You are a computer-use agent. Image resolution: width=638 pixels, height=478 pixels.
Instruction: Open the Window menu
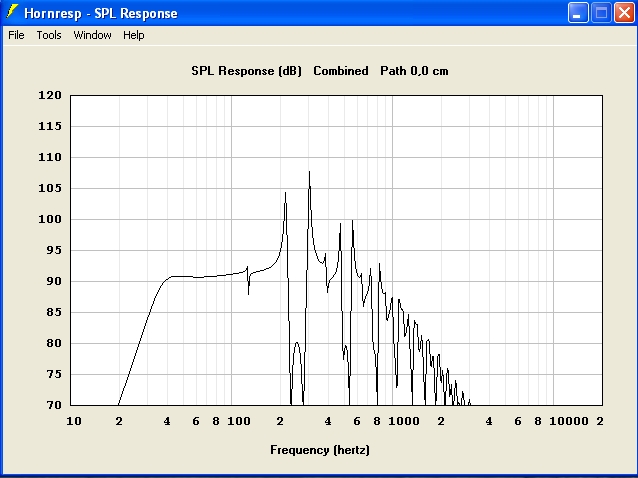coord(92,35)
